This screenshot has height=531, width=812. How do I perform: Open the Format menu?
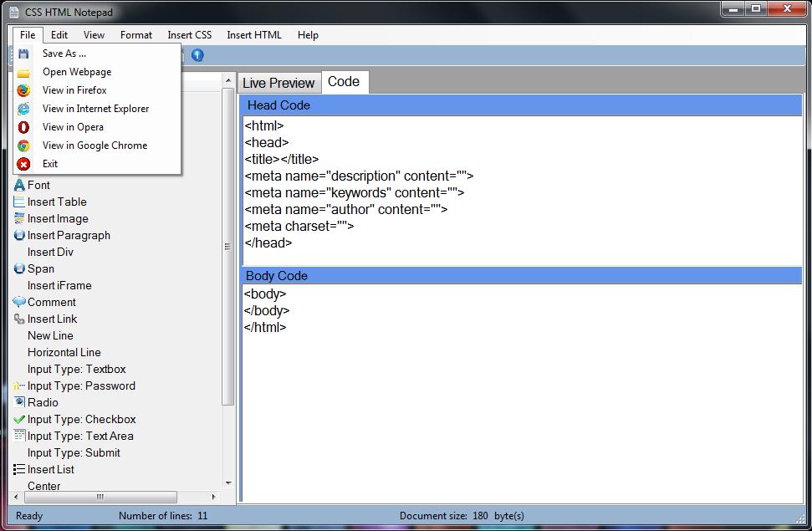pos(136,35)
